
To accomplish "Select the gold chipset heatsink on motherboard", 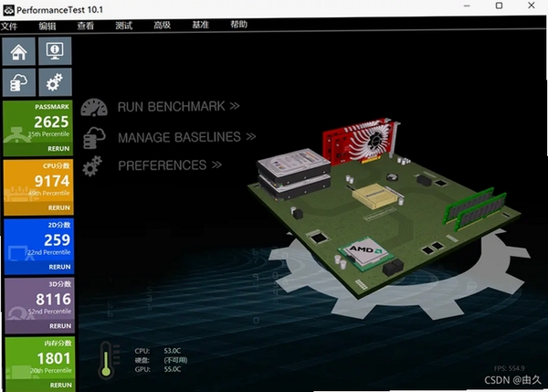I will pyautogui.click(x=374, y=196).
